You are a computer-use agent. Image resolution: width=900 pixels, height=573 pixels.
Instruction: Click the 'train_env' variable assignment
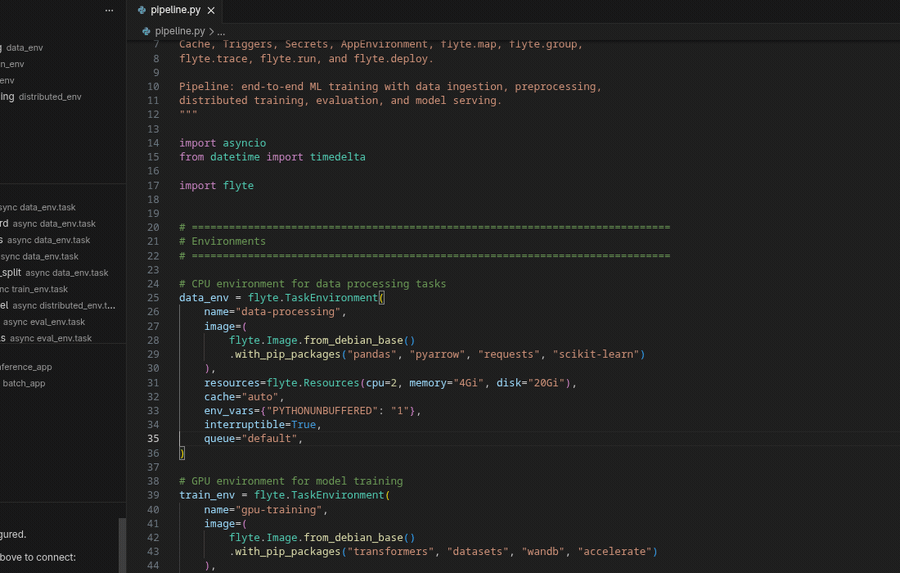pos(207,495)
